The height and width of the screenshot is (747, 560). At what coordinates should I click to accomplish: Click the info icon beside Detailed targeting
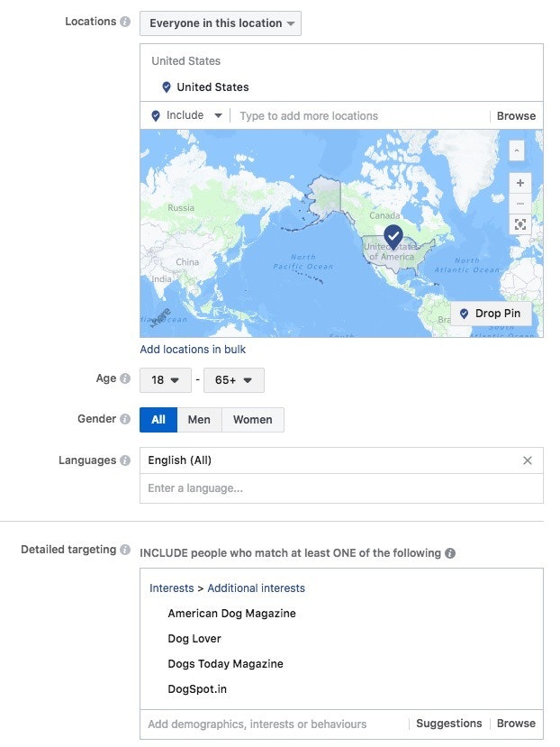tap(125, 550)
